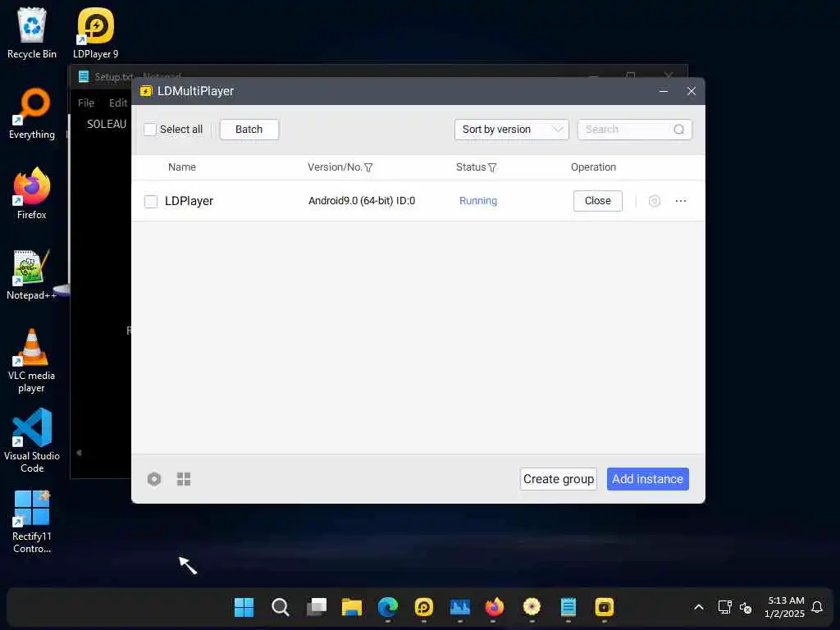Click Create group button

tap(558, 479)
